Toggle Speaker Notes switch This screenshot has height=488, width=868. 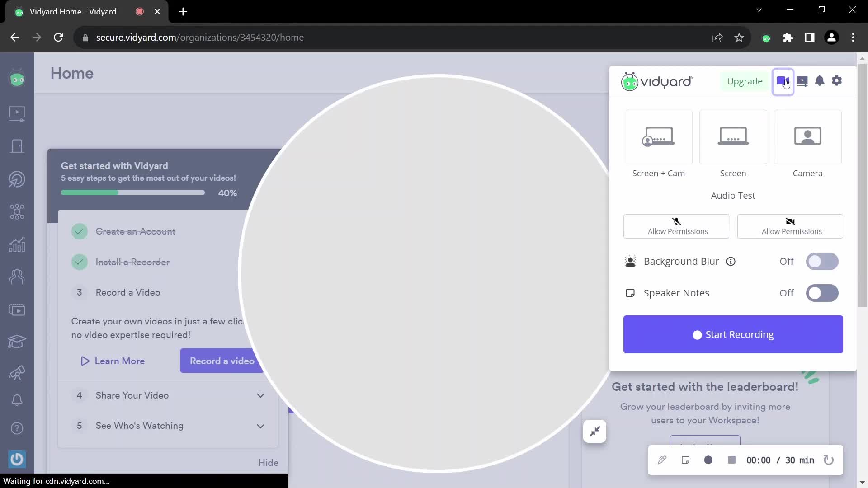click(822, 293)
